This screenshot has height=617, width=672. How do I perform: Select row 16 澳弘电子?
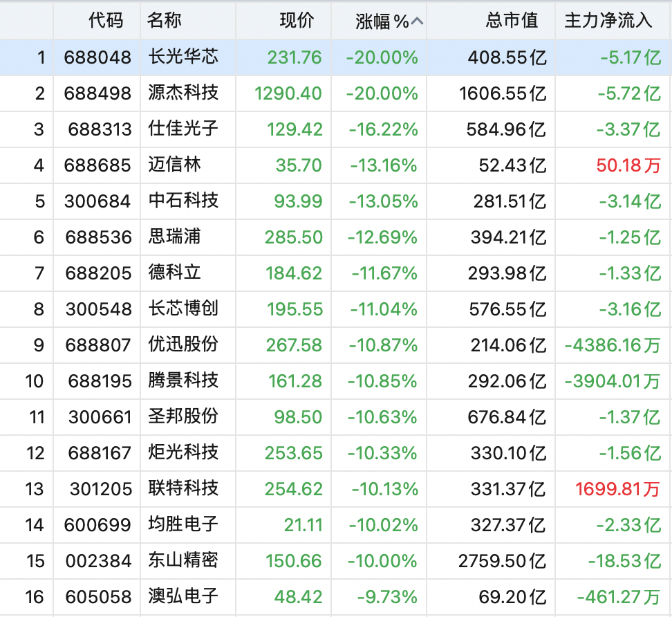click(336, 597)
